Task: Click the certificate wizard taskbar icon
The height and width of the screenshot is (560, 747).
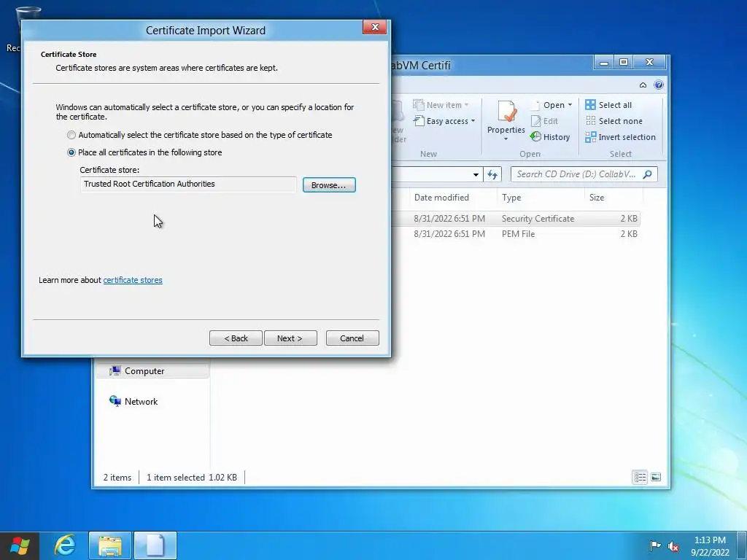Action: point(155,545)
